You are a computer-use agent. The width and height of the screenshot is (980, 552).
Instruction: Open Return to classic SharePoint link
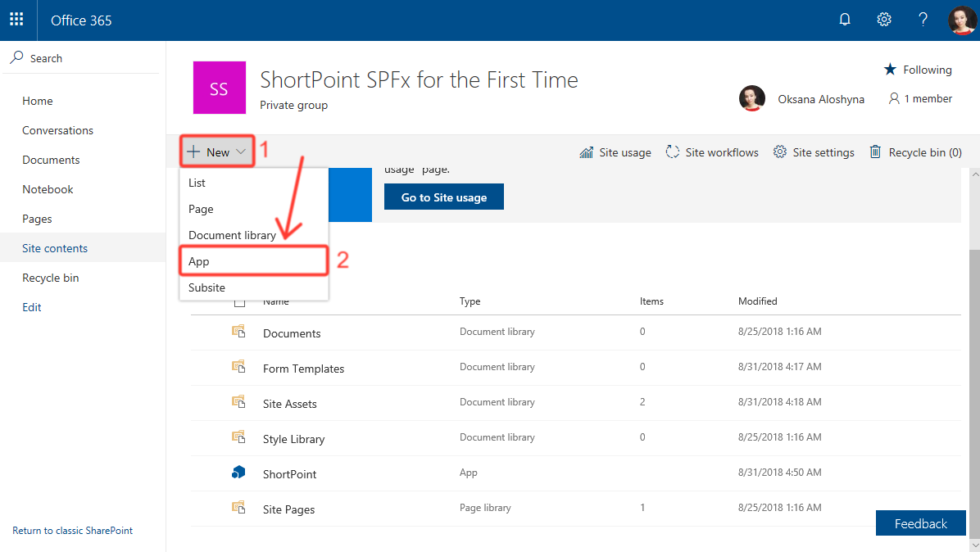click(x=72, y=530)
